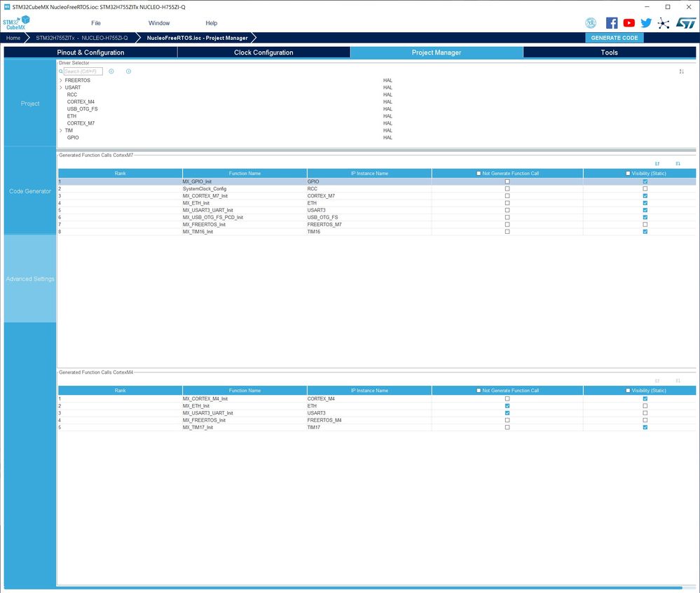Click the CortexM4 Function Name column header
This screenshot has height=593, width=700.
click(x=245, y=391)
